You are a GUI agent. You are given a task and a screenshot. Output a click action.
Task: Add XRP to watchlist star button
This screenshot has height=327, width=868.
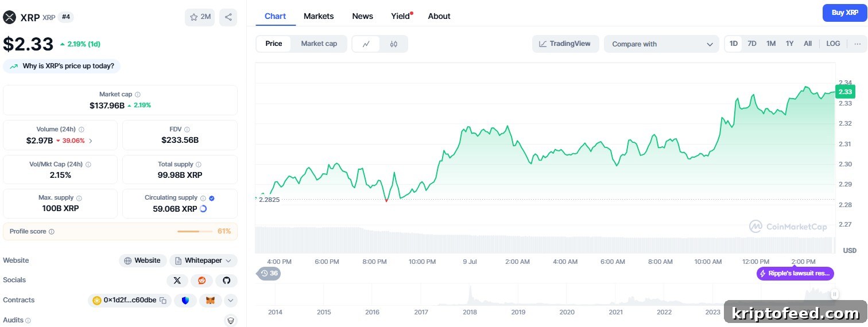[x=200, y=17]
